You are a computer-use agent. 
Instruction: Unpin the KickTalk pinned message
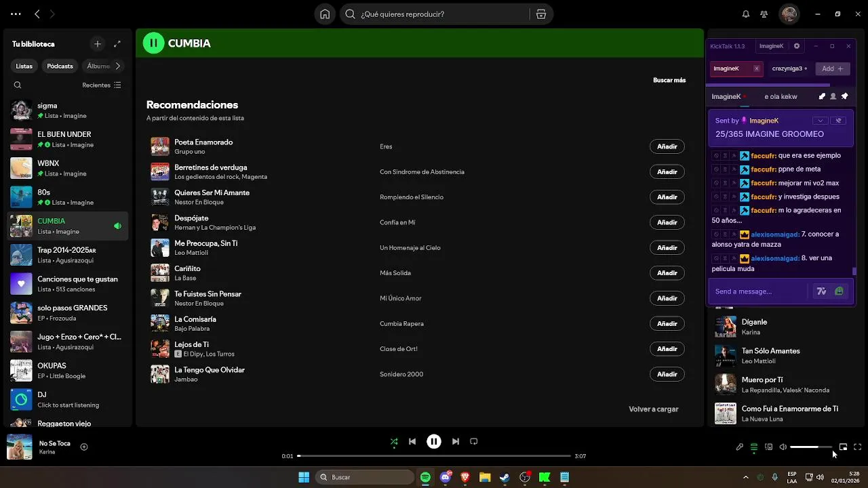pyautogui.click(x=839, y=121)
